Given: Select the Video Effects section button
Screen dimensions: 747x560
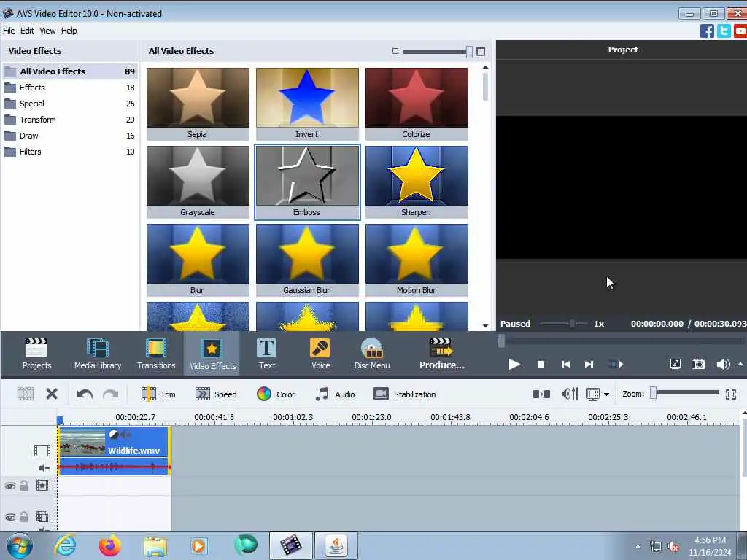Looking at the screenshot, I should (x=212, y=354).
